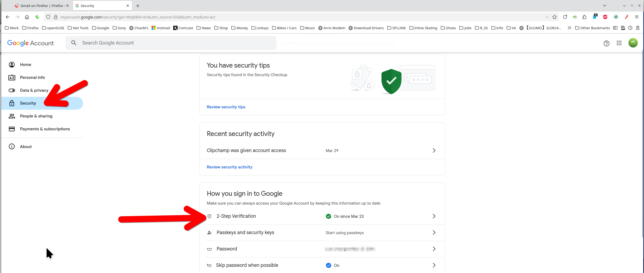
Task: Open the Download Drivers bookmark
Action: (x=366, y=28)
